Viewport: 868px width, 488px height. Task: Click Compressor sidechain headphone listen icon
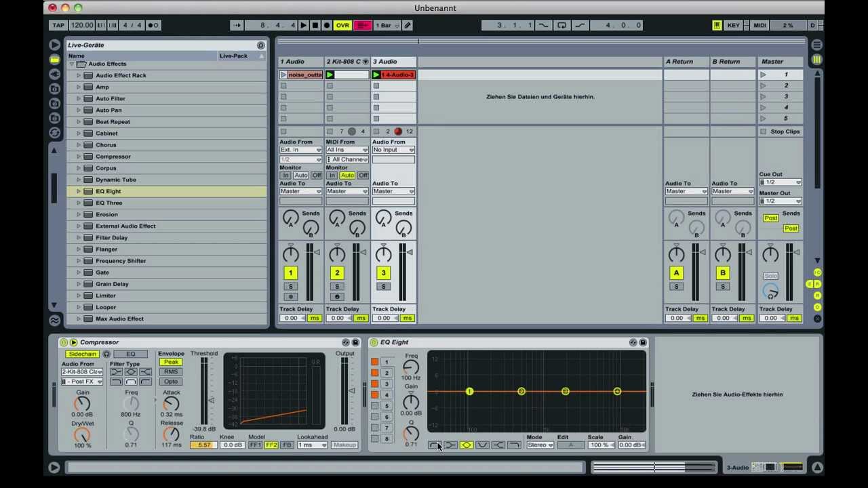point(106,354)
